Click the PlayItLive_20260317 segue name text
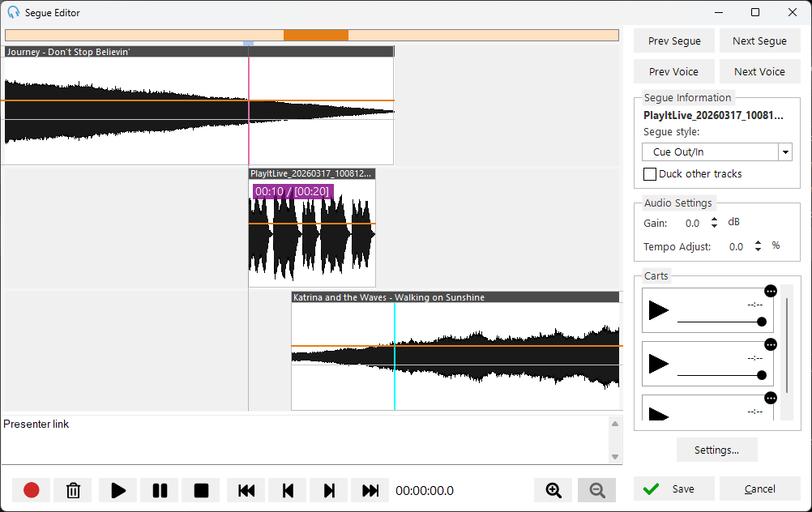 pos(713,116)
